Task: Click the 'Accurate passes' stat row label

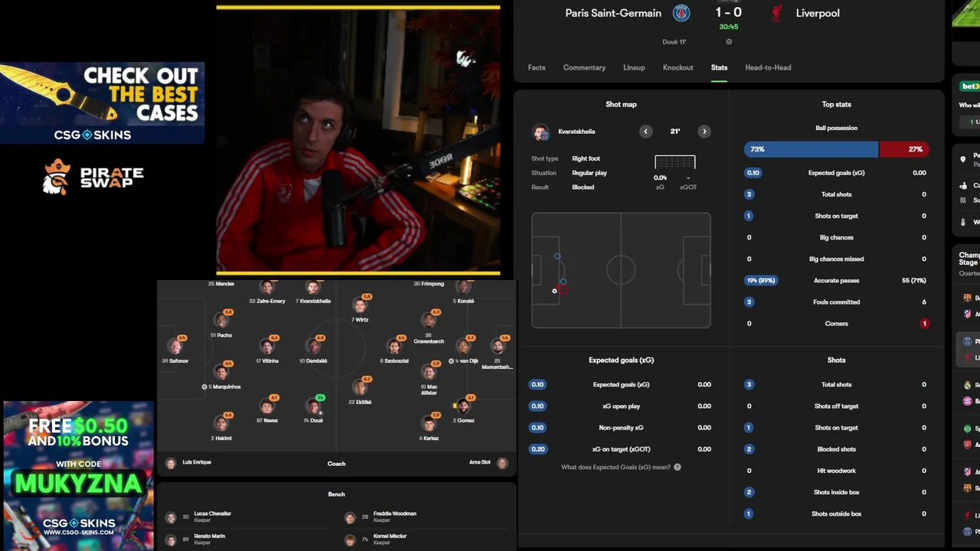Action: pyautogui.click(x=836, y=281)
